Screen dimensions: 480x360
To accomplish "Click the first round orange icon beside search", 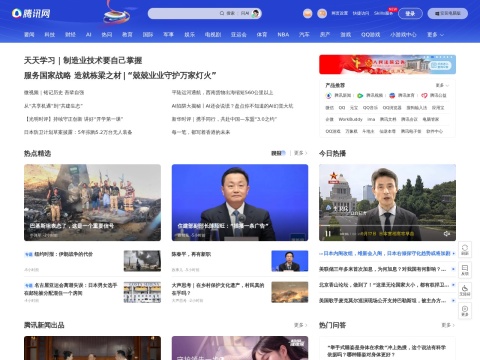I will coord(307,13).
